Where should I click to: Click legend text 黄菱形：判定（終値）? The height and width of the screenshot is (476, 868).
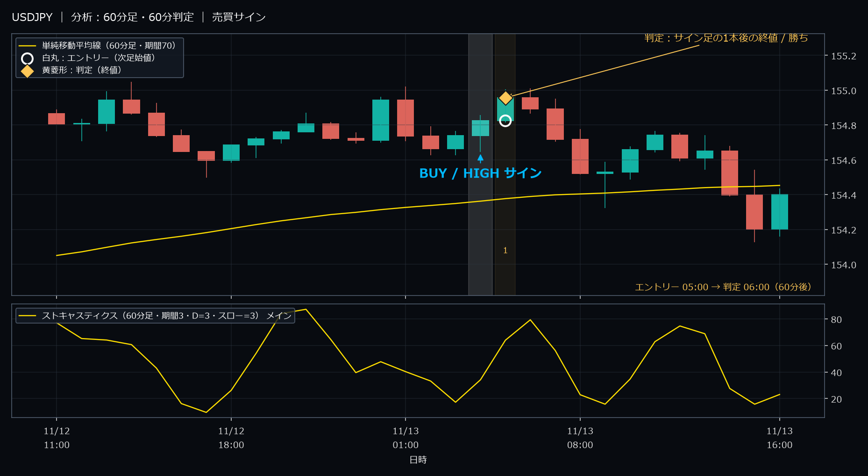pyautogui.click(x=82, y=70)
